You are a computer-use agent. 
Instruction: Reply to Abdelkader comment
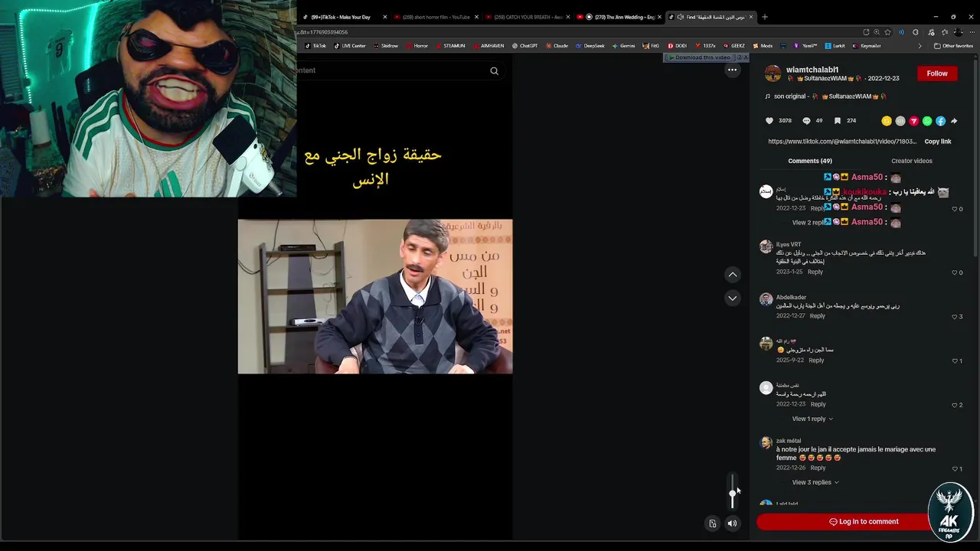pyautogui.click(x=818, y=316)
